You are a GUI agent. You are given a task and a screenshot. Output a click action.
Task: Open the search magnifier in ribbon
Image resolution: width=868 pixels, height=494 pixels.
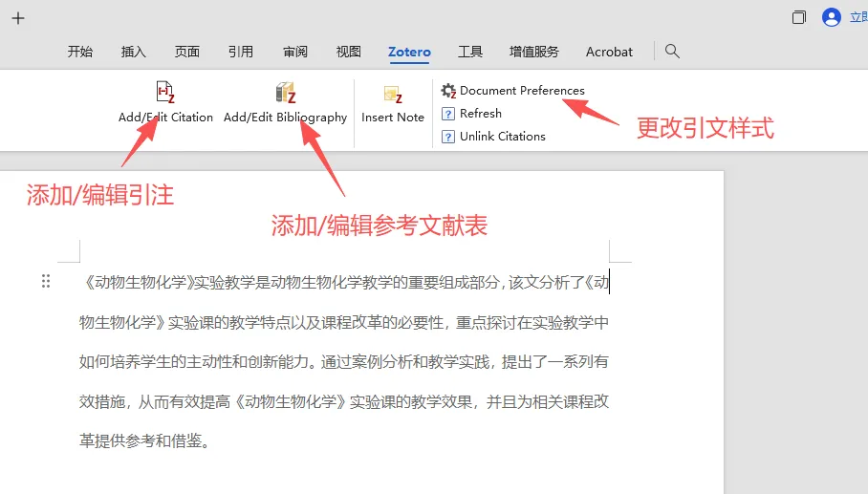coord(672,52)
